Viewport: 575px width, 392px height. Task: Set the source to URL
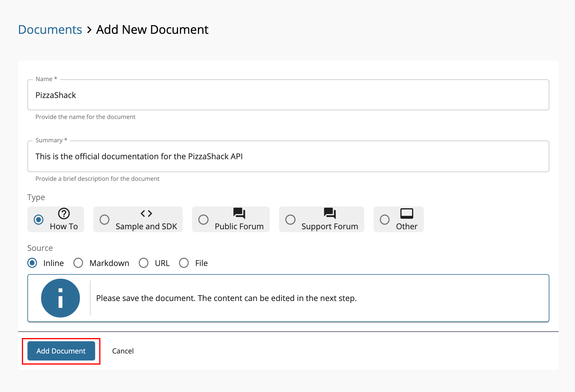[x=144, y=263]
